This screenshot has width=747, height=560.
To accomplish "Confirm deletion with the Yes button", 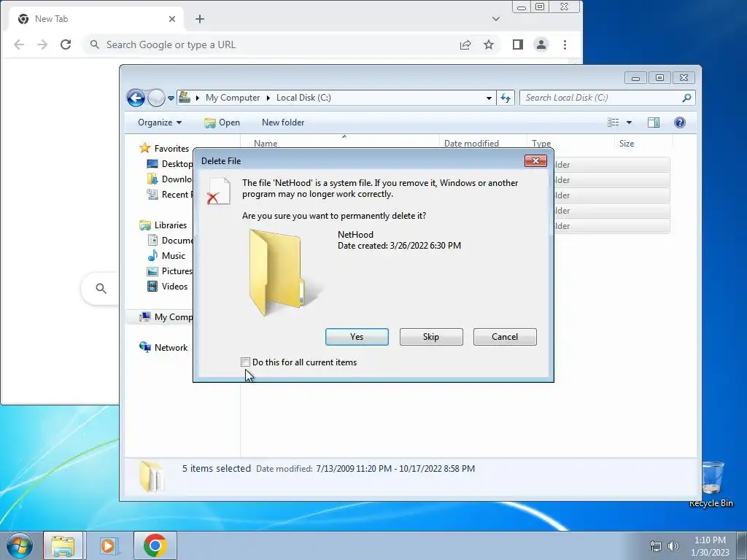I will [357, 337].
